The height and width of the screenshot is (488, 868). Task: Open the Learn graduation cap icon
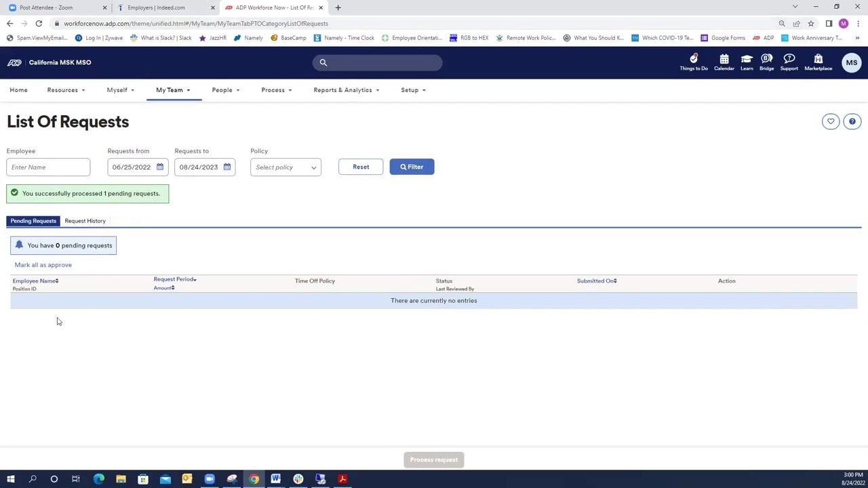[747, 62]
